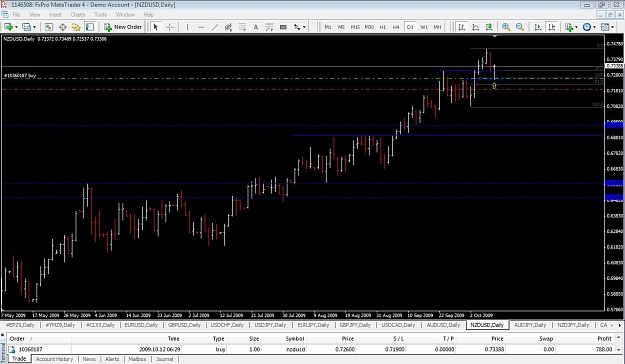Click the chart shift triangle marker
This screenshot has height=364, width=625.
[x=495, y=37]
